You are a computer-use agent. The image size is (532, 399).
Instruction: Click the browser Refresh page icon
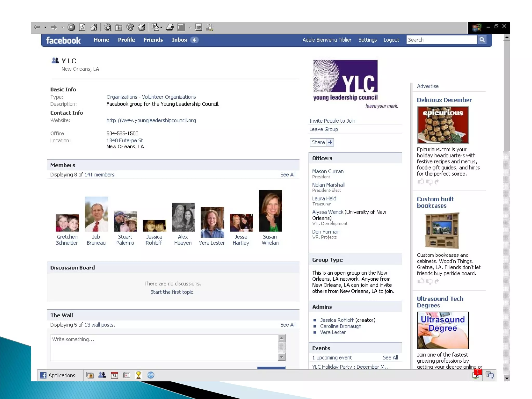click(82, 27)
